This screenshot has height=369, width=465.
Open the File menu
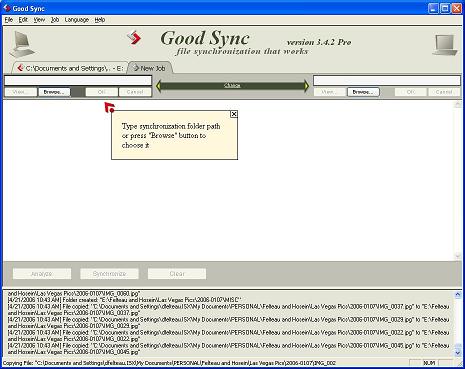pyautogui.click(x=9, y=20)
